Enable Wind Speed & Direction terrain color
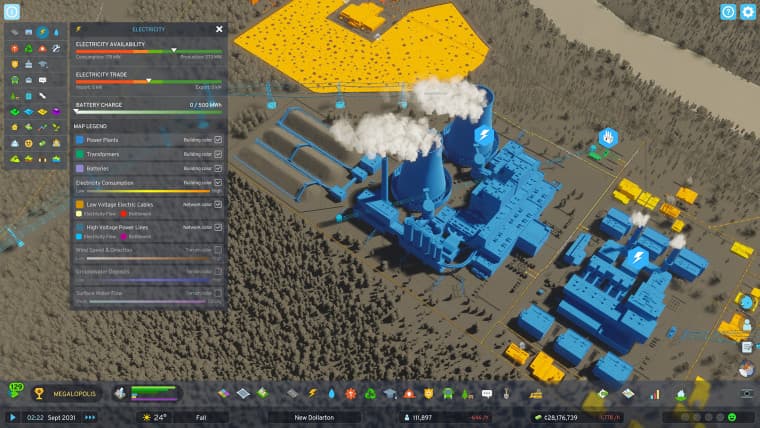760x428 pixels. click(x=218, y=250)
